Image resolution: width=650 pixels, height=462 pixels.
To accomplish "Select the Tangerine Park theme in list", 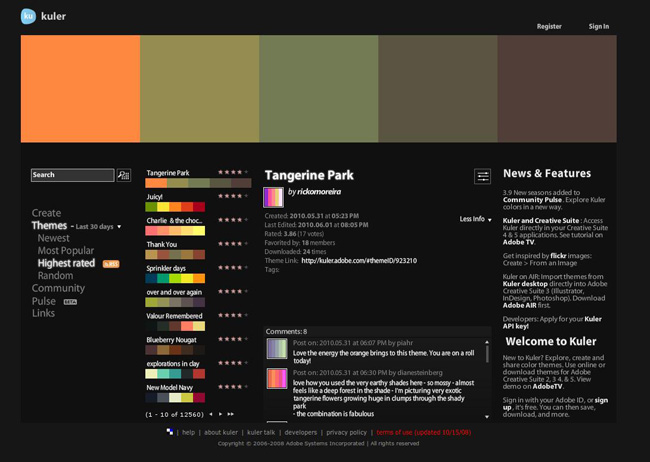I will pos(198,178).
